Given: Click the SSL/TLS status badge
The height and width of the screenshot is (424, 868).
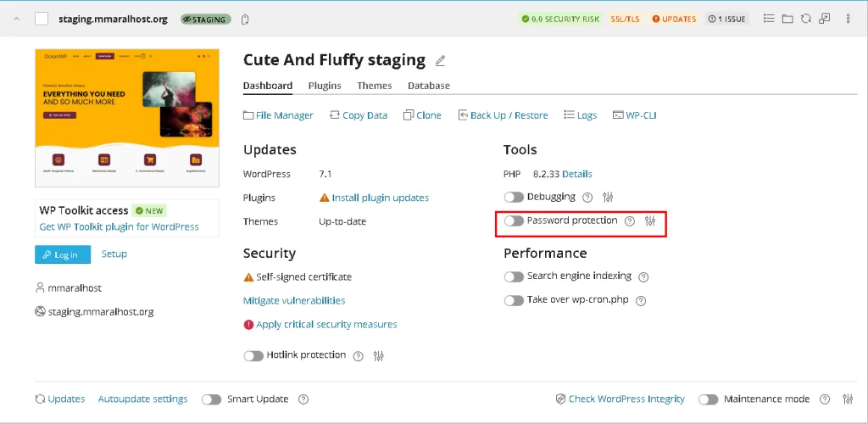Looking at the screenshot, I should click(x=625, y=19).
